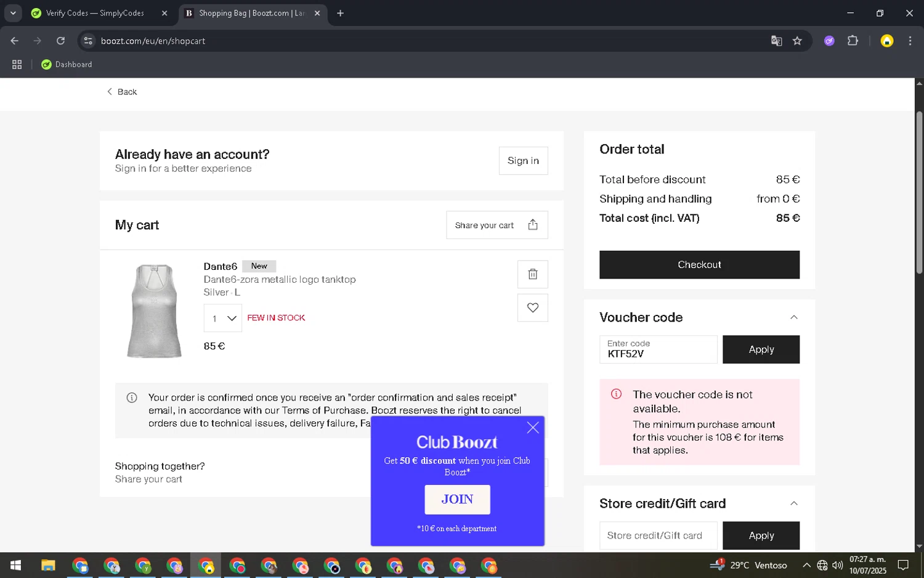The height and width of the screenshot is (578, 924).
Task: Focus the voucher Enter code field
Action: point(658,349)
